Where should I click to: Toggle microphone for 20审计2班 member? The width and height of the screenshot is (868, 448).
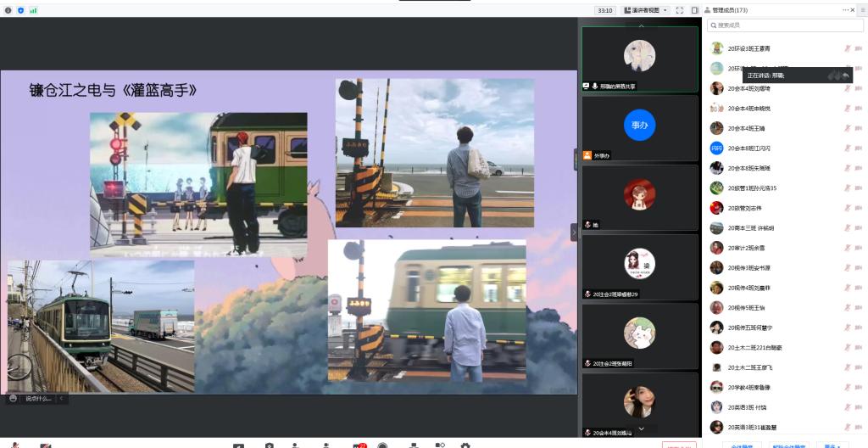(847, 248)
